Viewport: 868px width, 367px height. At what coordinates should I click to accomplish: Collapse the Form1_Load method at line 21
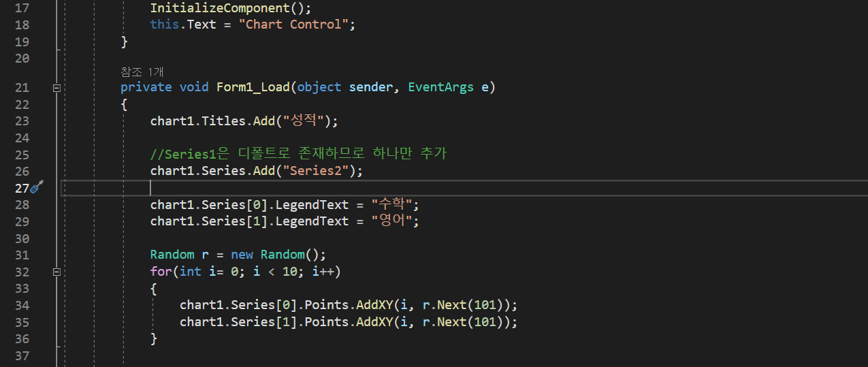57,88
